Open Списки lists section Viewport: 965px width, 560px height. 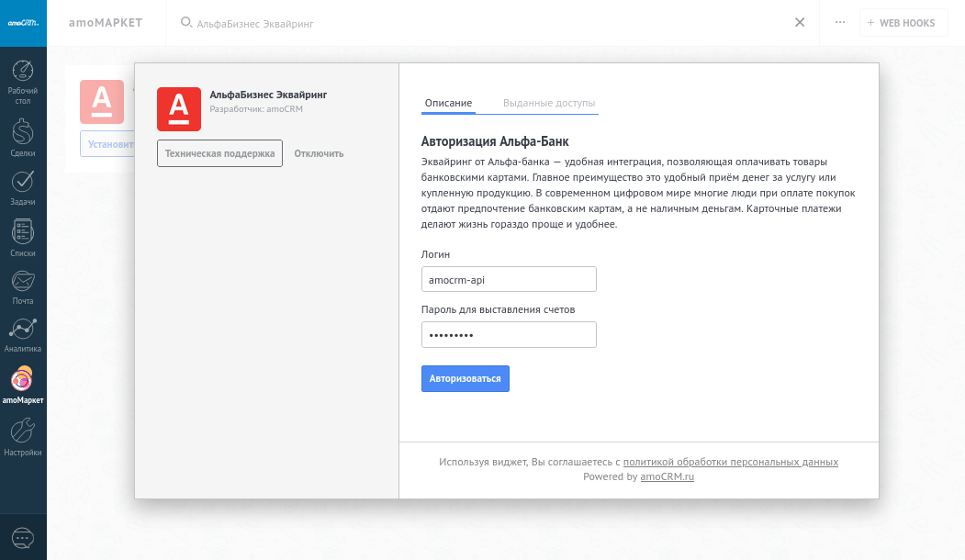click(23, 237)
